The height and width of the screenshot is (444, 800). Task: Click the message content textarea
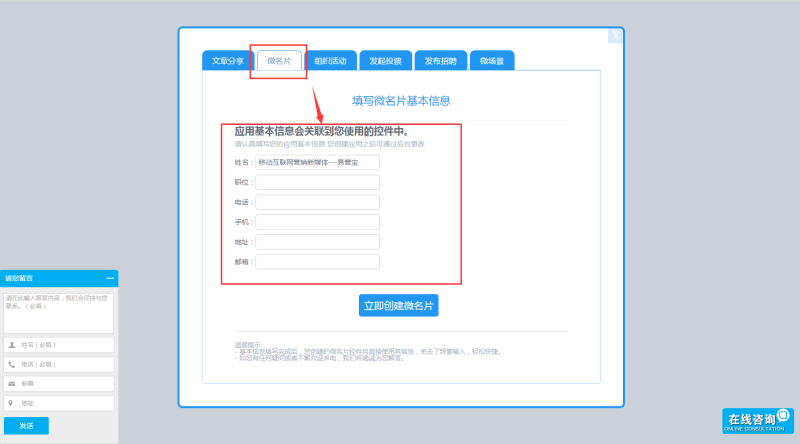pos(59,313)
